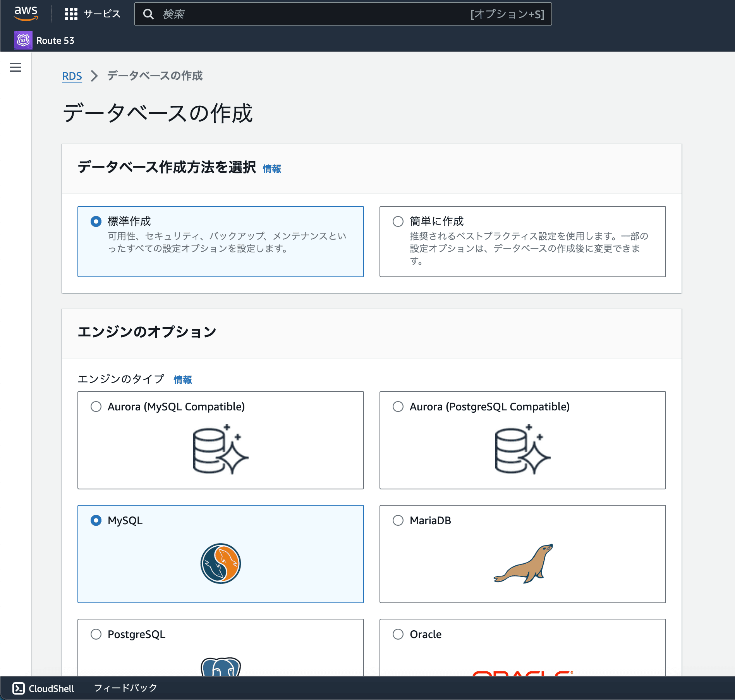
Task: Click the 簡単に作成 option description text
Action: (x=529, y=249)
